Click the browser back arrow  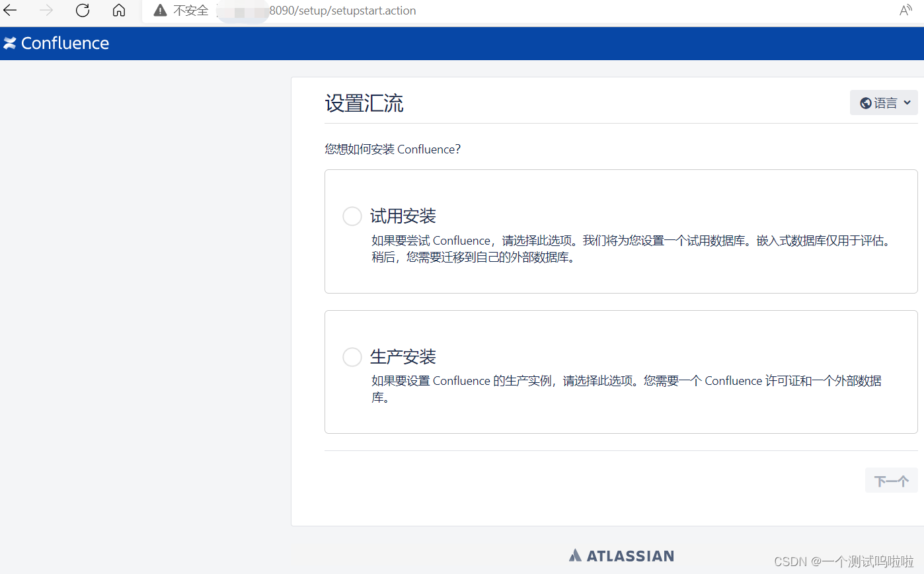coord(10,10)
